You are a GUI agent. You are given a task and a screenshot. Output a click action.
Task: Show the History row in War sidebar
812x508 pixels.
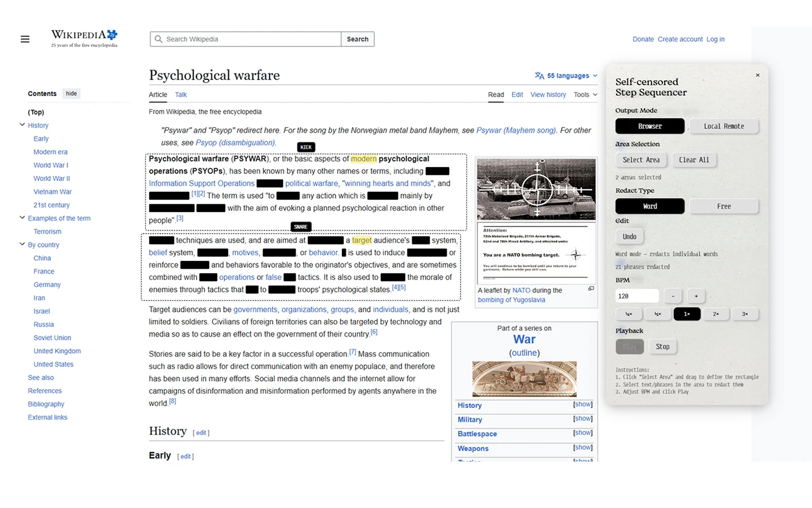(x=583, y=404)
